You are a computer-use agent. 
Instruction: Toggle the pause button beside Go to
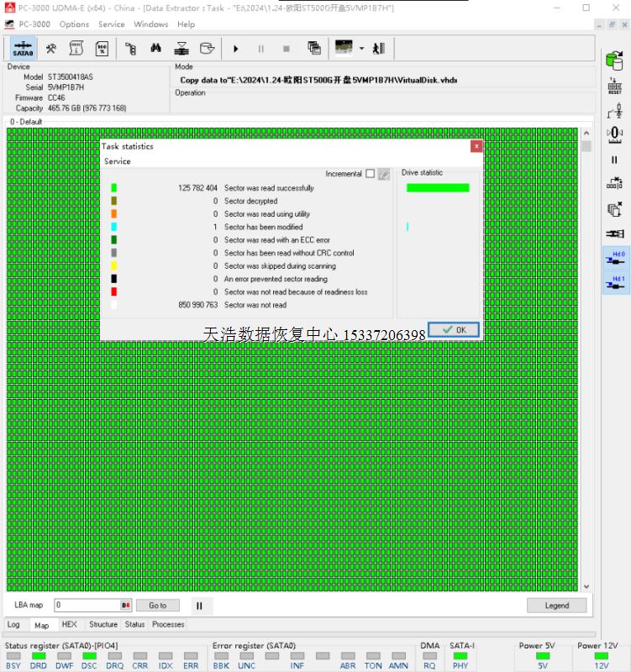(x=199, y=605)
